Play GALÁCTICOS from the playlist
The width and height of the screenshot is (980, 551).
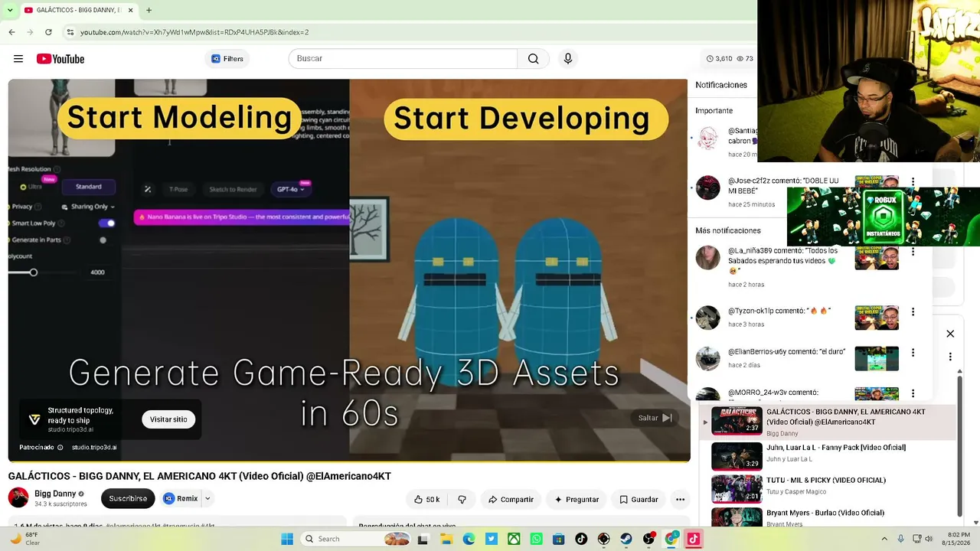coord(828,422)
